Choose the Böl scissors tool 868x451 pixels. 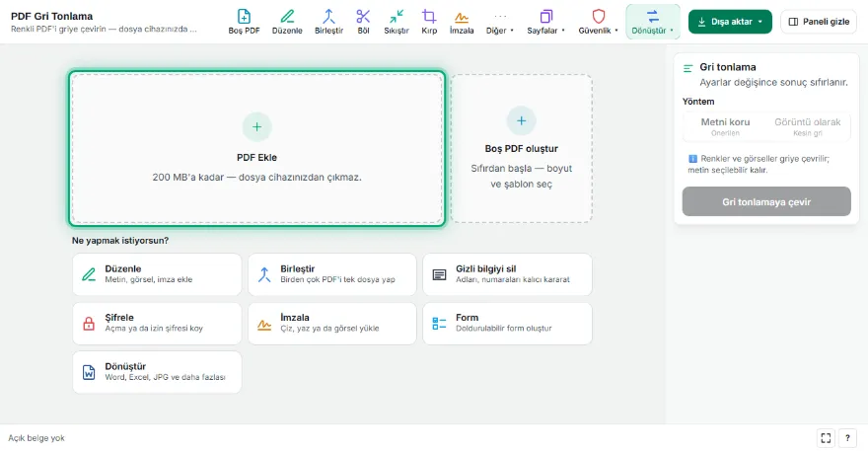coord(363,22)
